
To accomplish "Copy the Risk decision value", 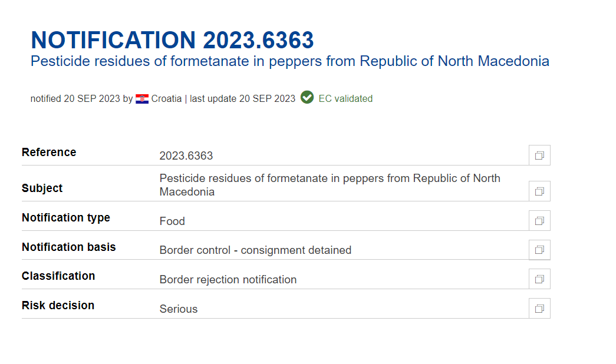I will pyautogui.click(x=539, y=309).
